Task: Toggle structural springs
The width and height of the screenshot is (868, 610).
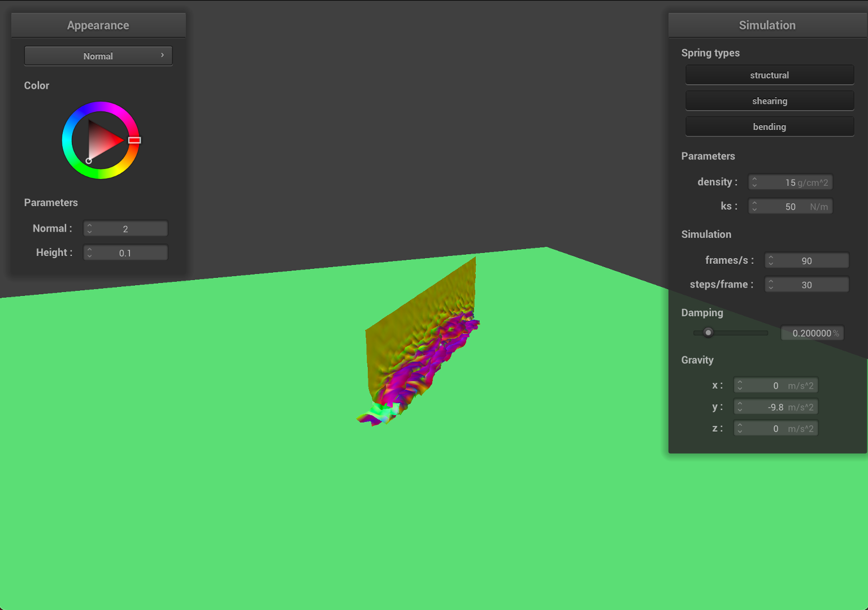Action: (769, 75)
